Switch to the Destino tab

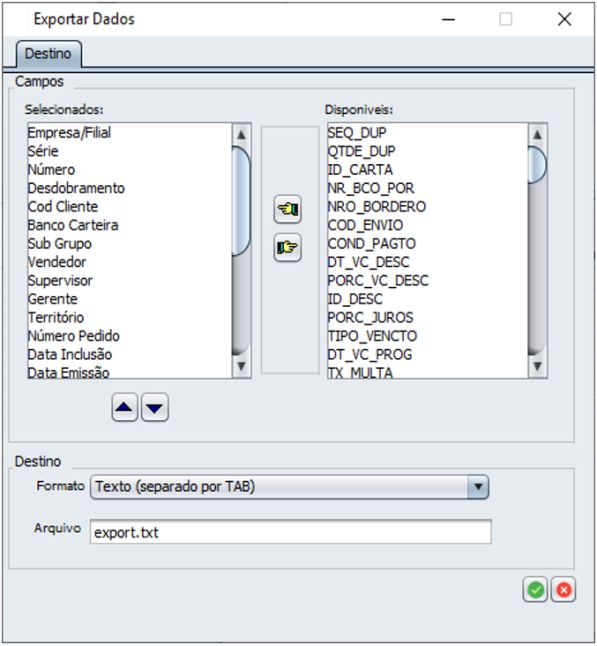[48, 54]
